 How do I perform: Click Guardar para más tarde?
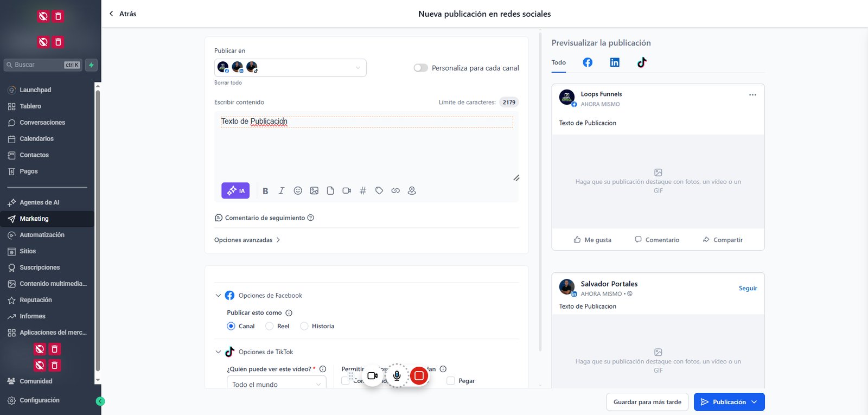[x=647, y=402]
